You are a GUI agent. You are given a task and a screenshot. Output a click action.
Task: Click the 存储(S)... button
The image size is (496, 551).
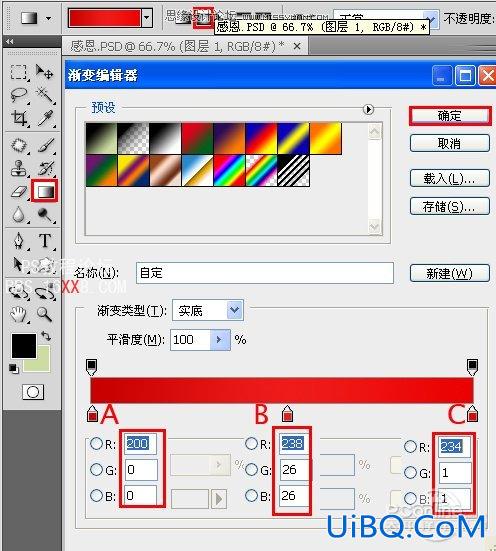pos(450,206)
